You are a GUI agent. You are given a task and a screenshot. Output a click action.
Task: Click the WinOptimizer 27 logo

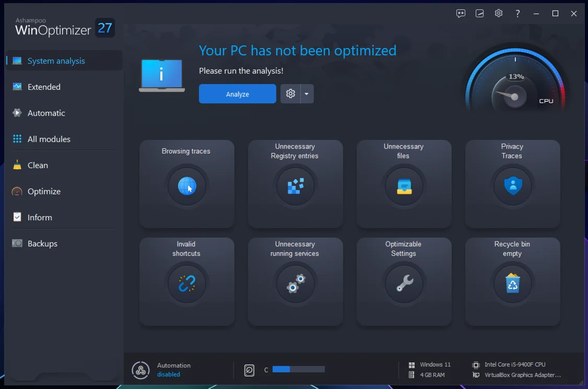[65, 27]
